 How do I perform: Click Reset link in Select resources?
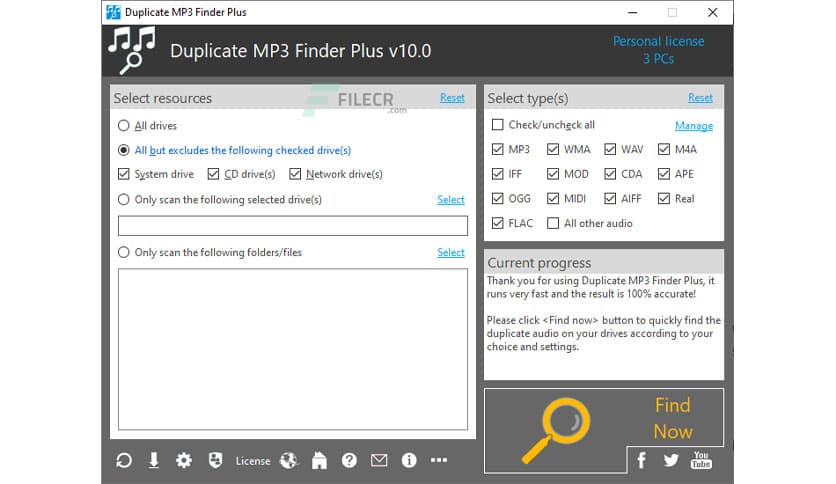[x=452, y=98]
